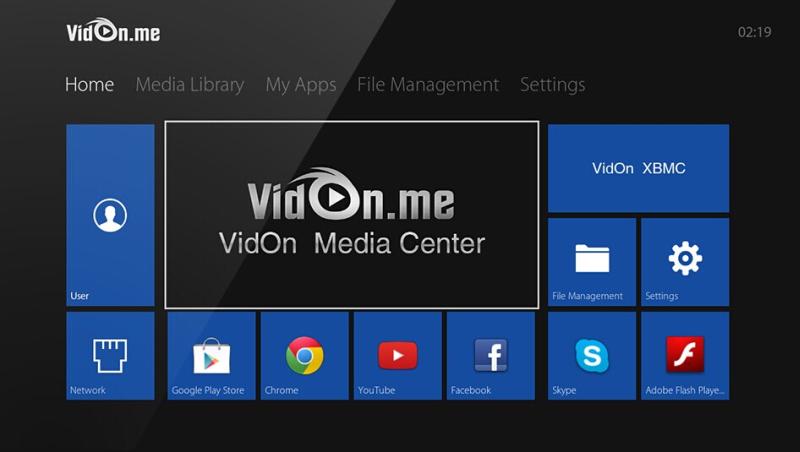Switch to the Media Library tab
The image size is (800, 452).
point(189,85)
